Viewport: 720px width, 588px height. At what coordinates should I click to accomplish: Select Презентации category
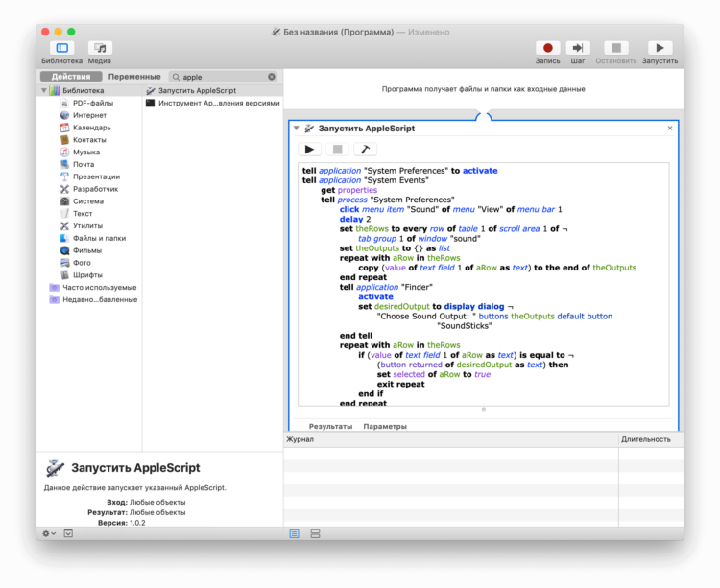[x=90, y=176]
